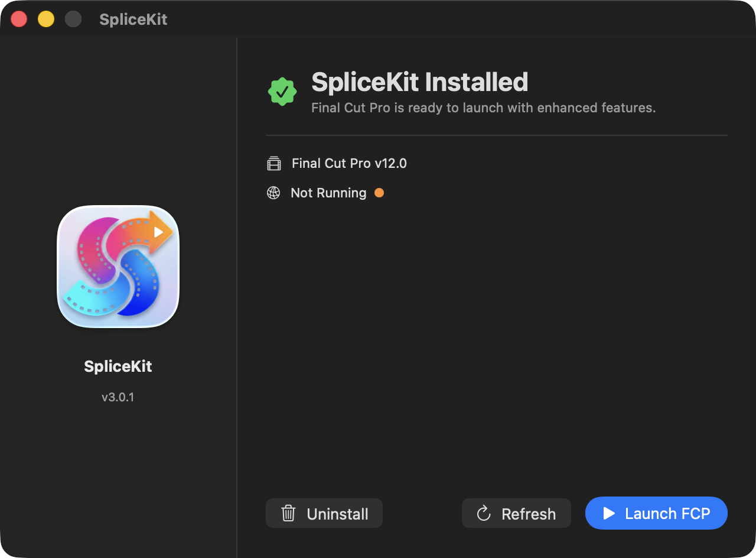
Task: Click the SpliceKit name under the logo
Action: coord(118,366)
